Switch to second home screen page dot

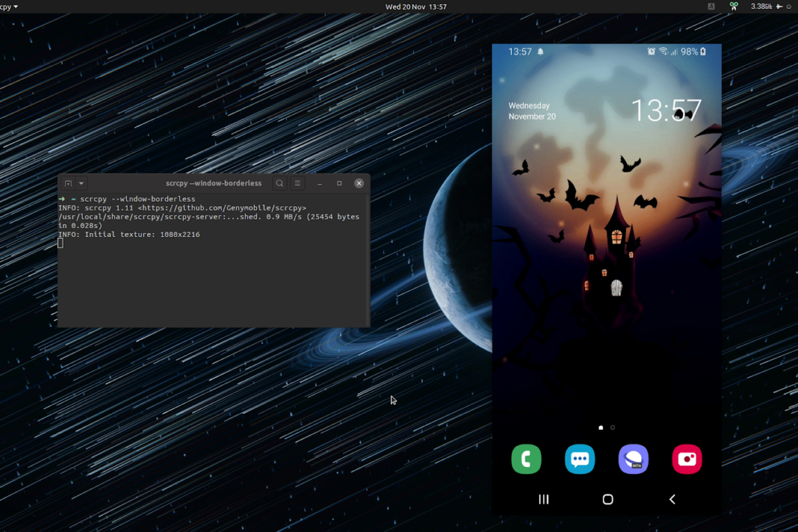(613, 428)
